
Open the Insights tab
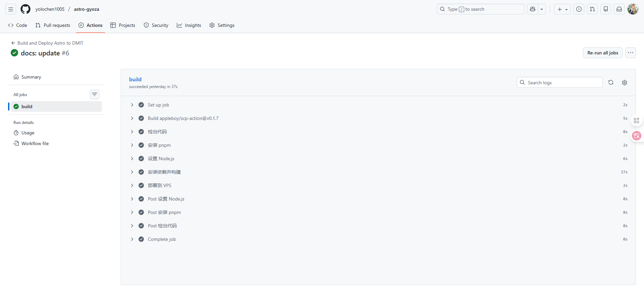[x=189, y=25]
